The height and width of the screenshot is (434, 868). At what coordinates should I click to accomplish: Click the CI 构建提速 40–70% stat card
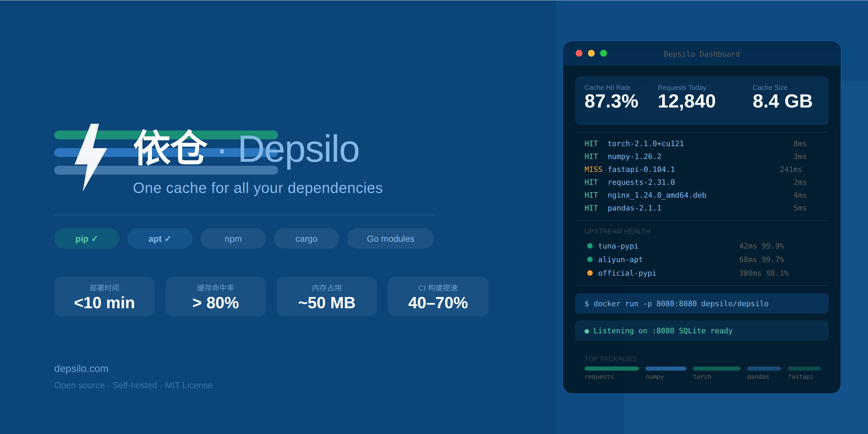click(x=438, y=297)
